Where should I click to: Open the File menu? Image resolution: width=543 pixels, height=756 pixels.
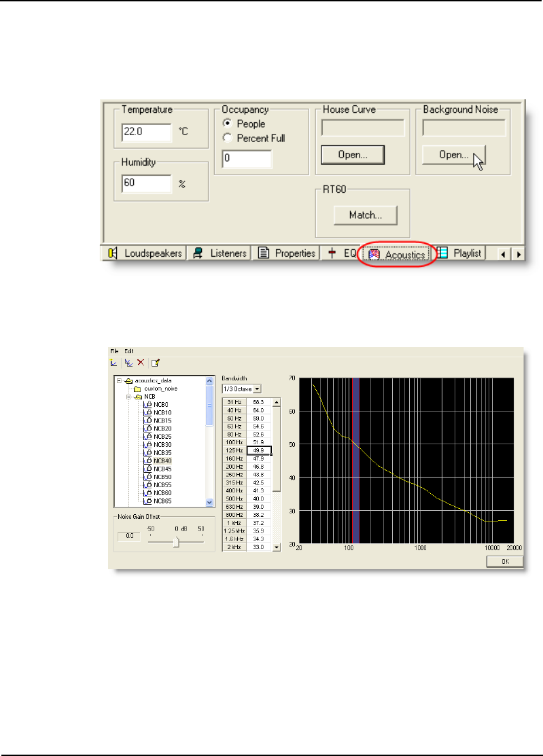point(114,351)
